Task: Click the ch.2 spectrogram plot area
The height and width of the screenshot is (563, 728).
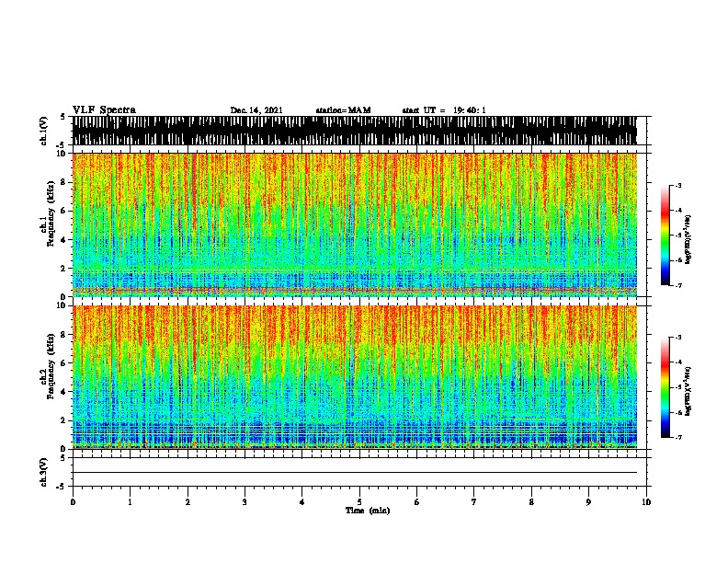Action: tap(354, 377)
